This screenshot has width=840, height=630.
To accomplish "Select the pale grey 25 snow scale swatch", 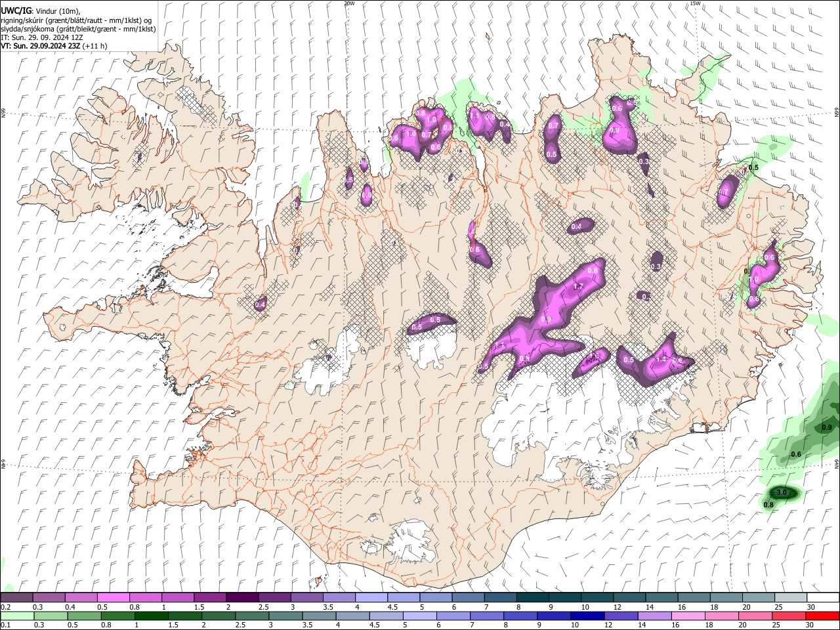I will (790, 598).
